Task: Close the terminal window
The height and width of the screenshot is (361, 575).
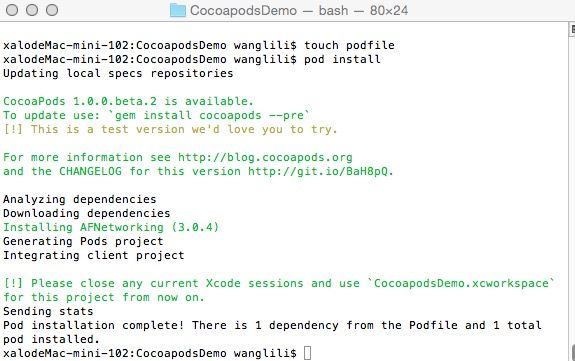Action: 12,10
